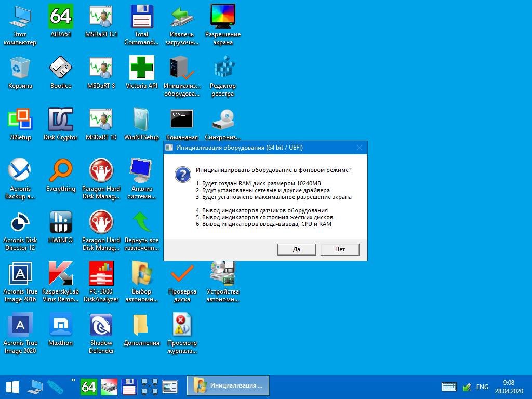Select the Вернуть все извлеченн... icon
532x399 pixels.
[x=141, y=231]
